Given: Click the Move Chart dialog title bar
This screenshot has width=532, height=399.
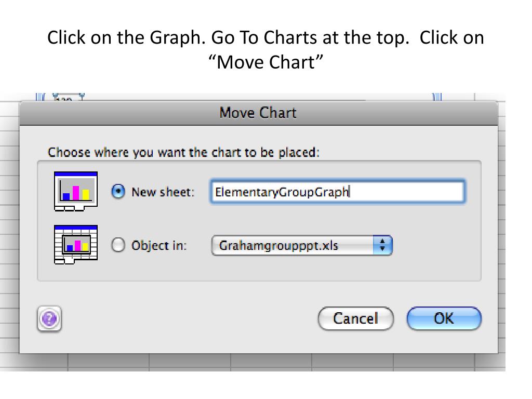Looking at the screenshot, I should point(258,113).
